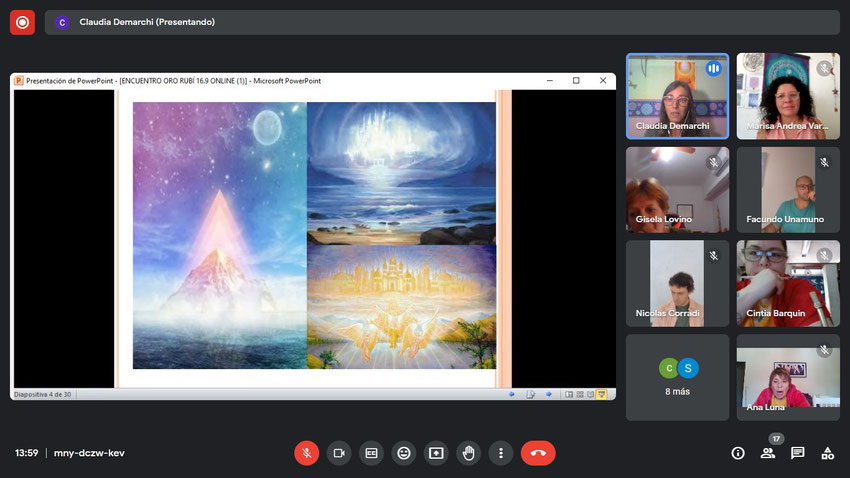Click Claudia's blue speaking indicator
This screenshot has height=478, width=850.
pos(713,68)
